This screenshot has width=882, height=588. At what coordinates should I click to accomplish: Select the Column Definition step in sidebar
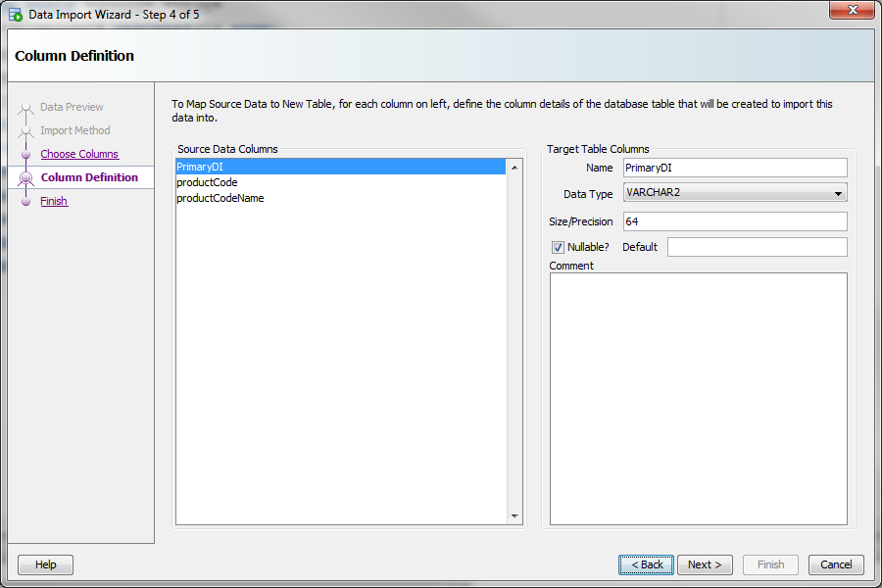89,177
